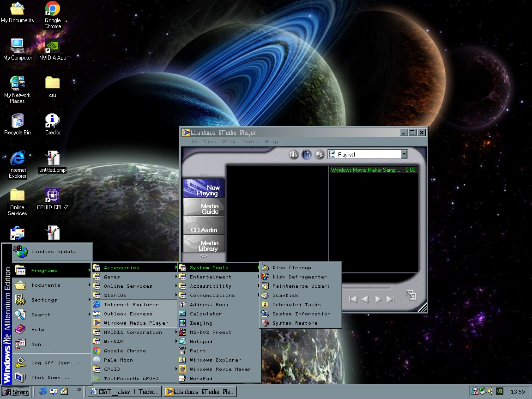The height and width of the screenshot is (399, 532).
Task: Open Media Player File menu
Action: (x=191, y=142)
